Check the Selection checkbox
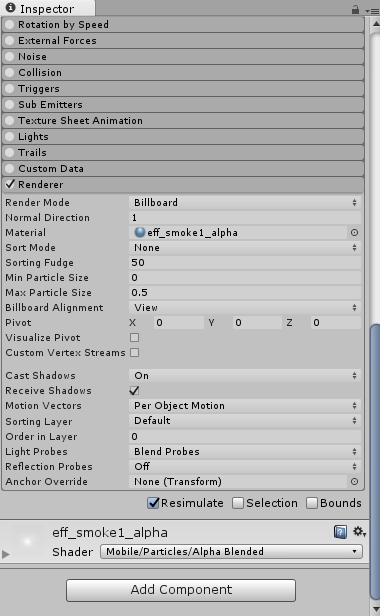This screenshot has height=616, width=380. point(237,503)
